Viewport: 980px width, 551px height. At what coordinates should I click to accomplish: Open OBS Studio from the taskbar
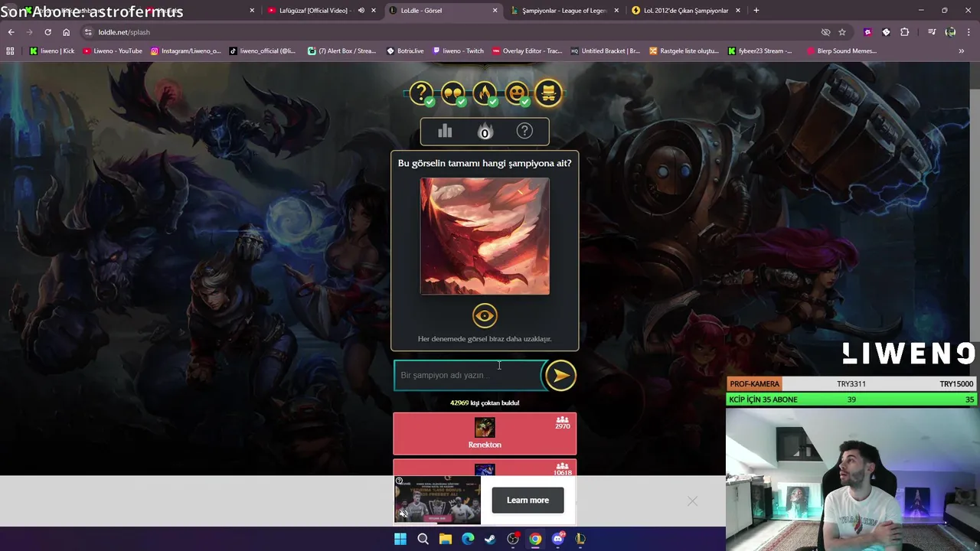tap(513, 539)
